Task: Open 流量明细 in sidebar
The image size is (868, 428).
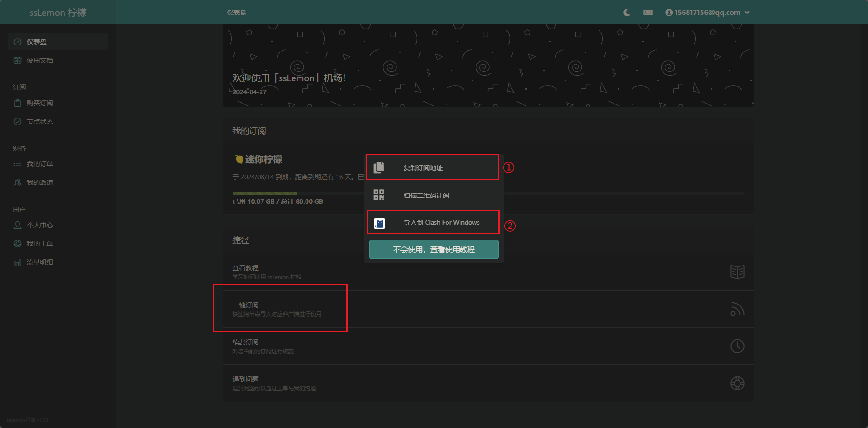Action: pyautogui.click(x=58, y=262)
